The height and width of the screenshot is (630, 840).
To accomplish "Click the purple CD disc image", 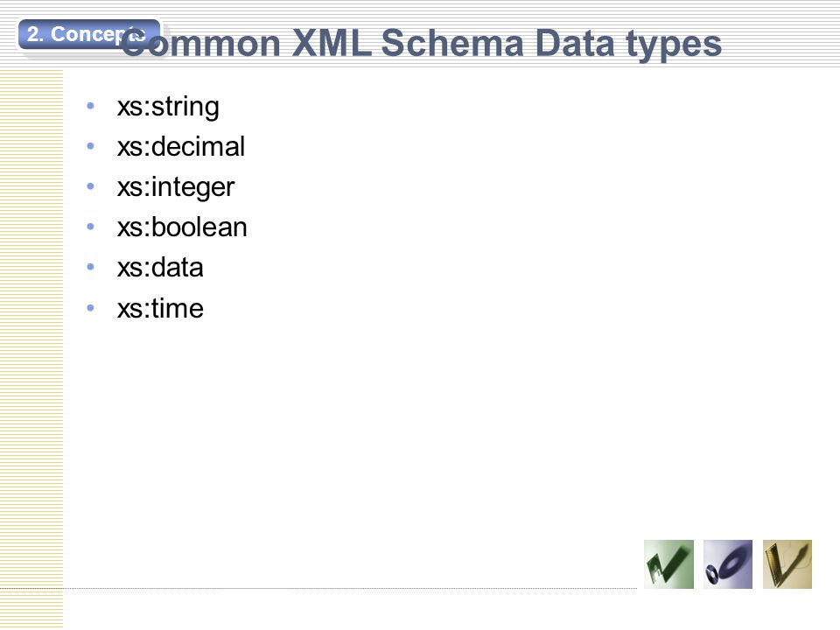I will pyautogui.click(x=727, y=564).
